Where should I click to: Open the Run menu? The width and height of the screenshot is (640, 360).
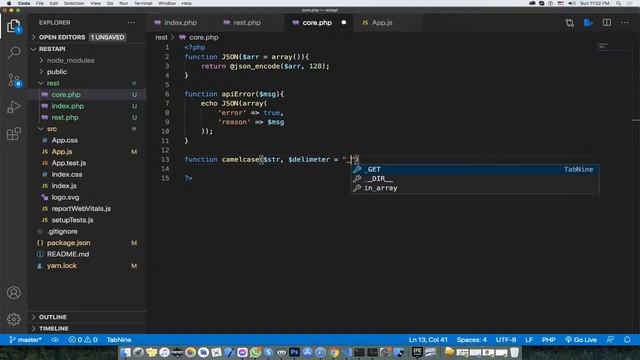coord(123,3)
